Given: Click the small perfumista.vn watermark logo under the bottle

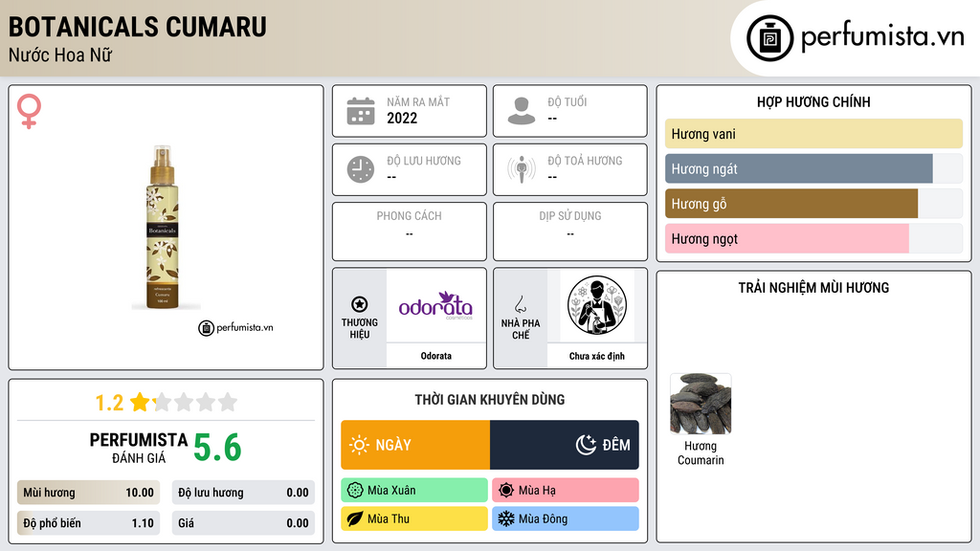Looking at the screenshot, I should [x=235, y=327].
